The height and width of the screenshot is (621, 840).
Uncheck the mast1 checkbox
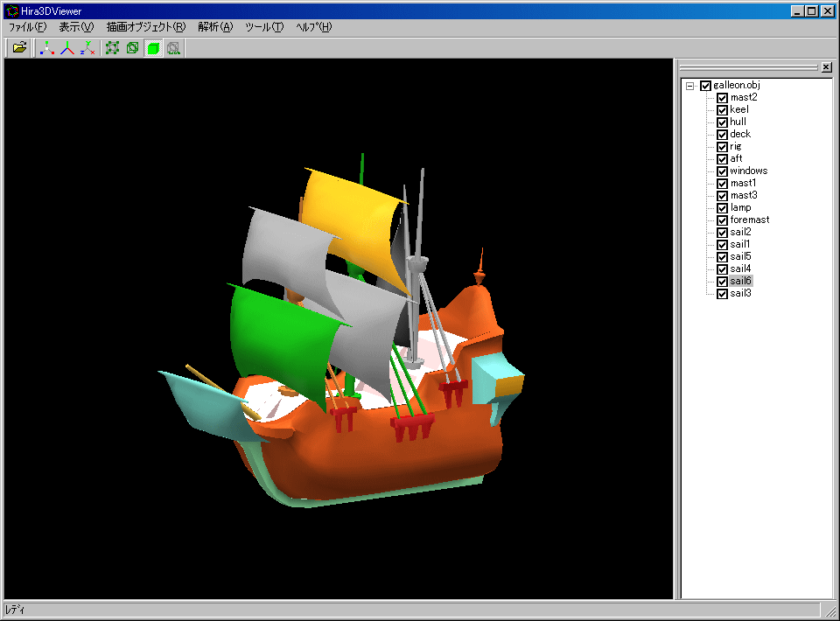tap(722, 184)
